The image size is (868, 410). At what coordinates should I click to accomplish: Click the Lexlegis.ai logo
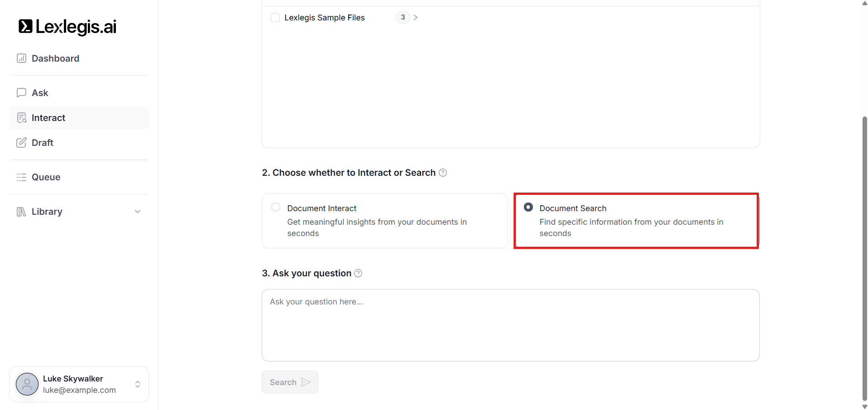click(67, 27)
